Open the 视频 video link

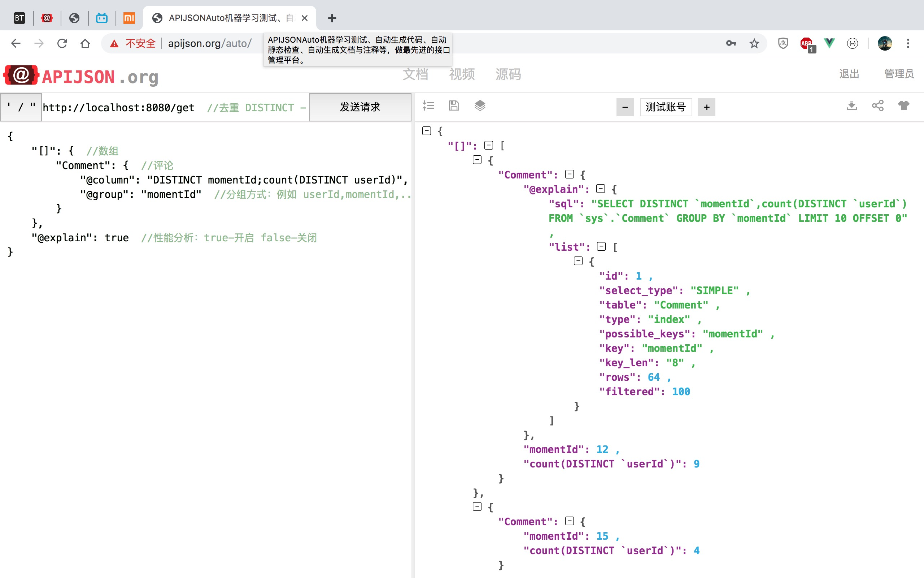click(x=462, y=74)
